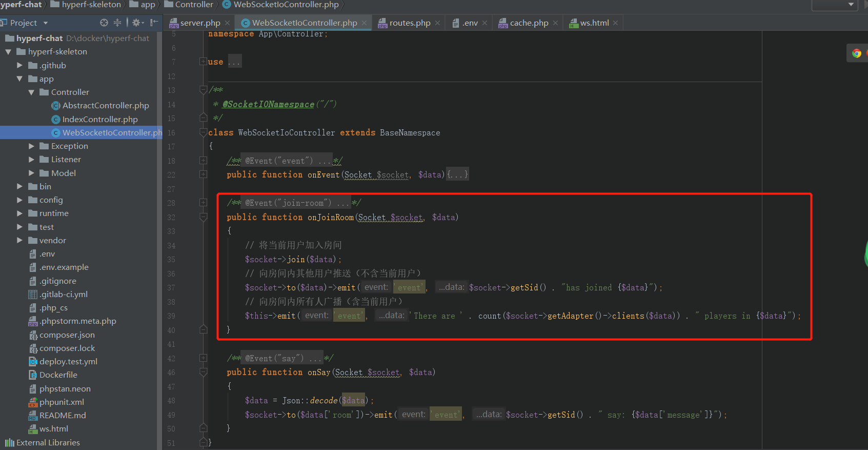The height and width of the screenshot is (450, 868).
Task: Click the hide Project panel icon
Action: (x=153, y=23)
